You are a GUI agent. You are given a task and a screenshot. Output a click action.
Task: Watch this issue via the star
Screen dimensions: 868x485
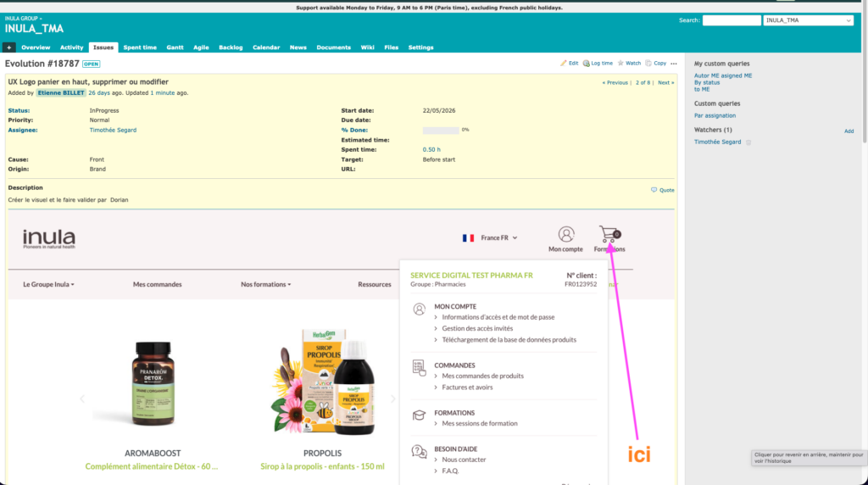(x=629, y=63)
